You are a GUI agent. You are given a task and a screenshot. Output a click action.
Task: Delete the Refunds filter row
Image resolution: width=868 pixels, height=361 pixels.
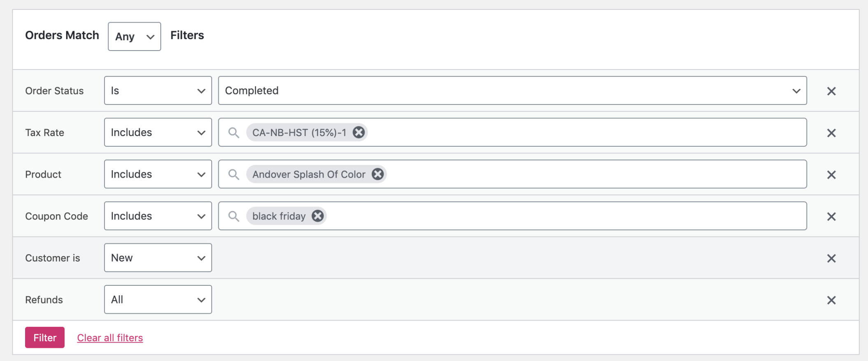[831, 300]
